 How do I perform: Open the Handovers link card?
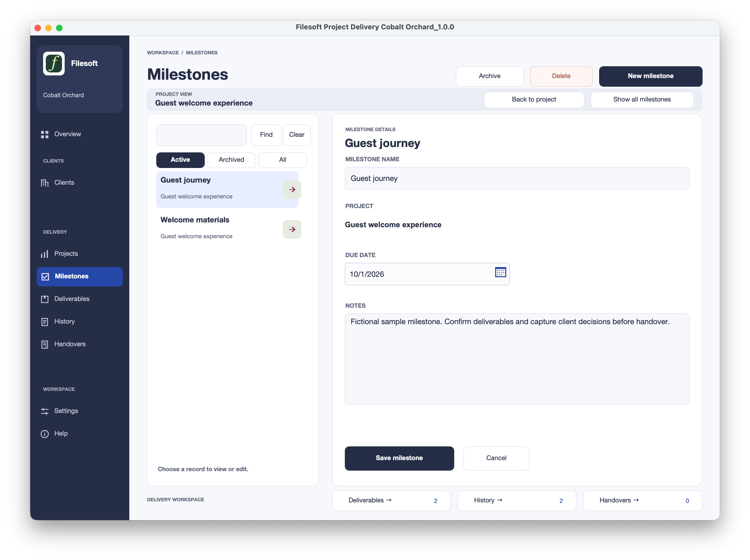coord(642,500)
